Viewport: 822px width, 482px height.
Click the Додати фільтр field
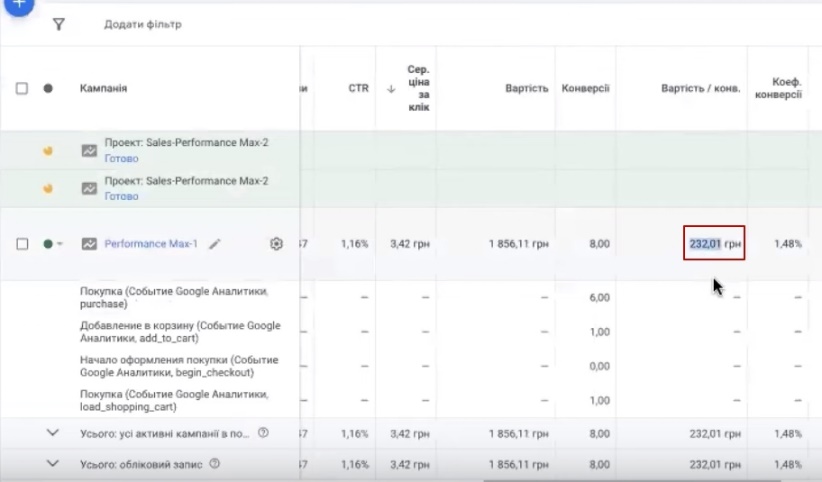coord(143,24)
